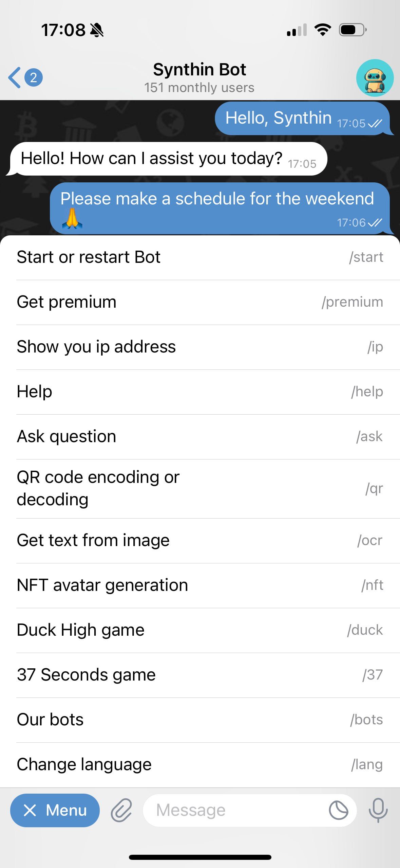Image resolution: width=400 pixels, height=868 pixels.
Task: Tap the silent bell icon in status bar
Action: 97,30
